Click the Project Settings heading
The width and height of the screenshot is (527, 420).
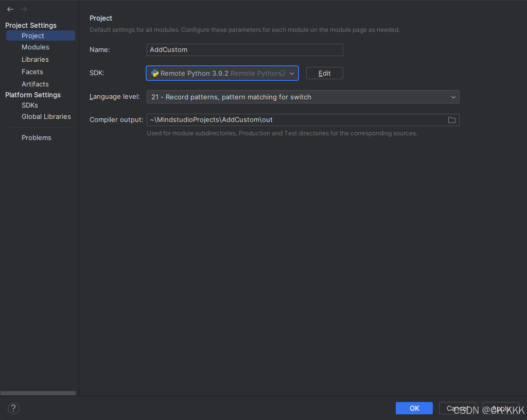[x=31, y=26]
